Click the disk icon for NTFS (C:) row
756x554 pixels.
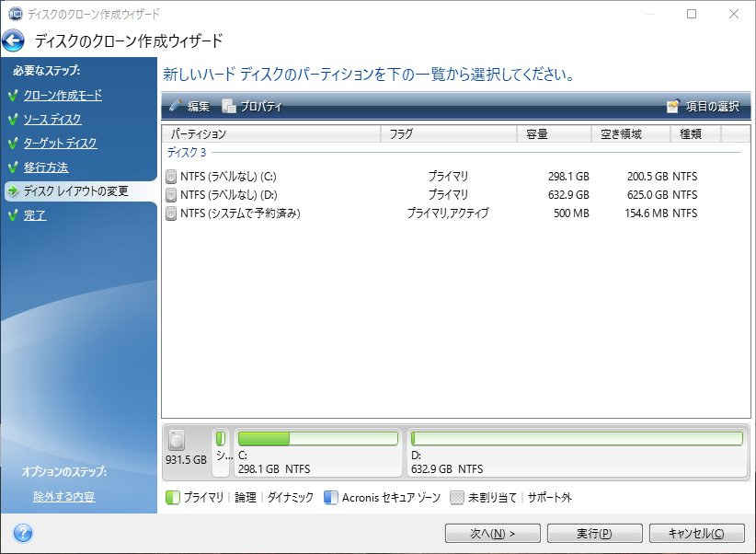[171, 177]
